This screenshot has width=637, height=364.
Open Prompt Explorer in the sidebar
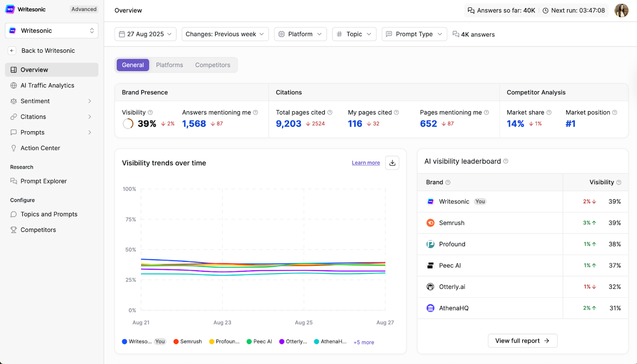[52, 181]
